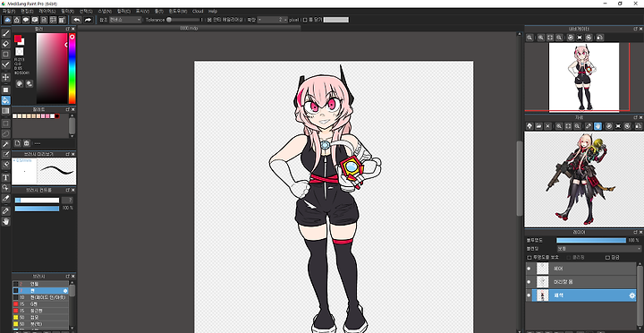Open the 레이어(L) menu

coord(47,11)
